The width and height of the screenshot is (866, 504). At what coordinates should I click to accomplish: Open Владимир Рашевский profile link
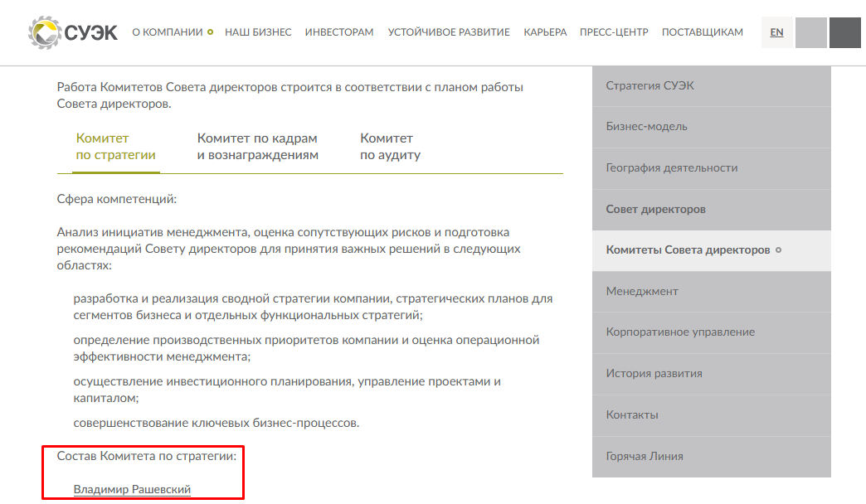click(132, 489)
